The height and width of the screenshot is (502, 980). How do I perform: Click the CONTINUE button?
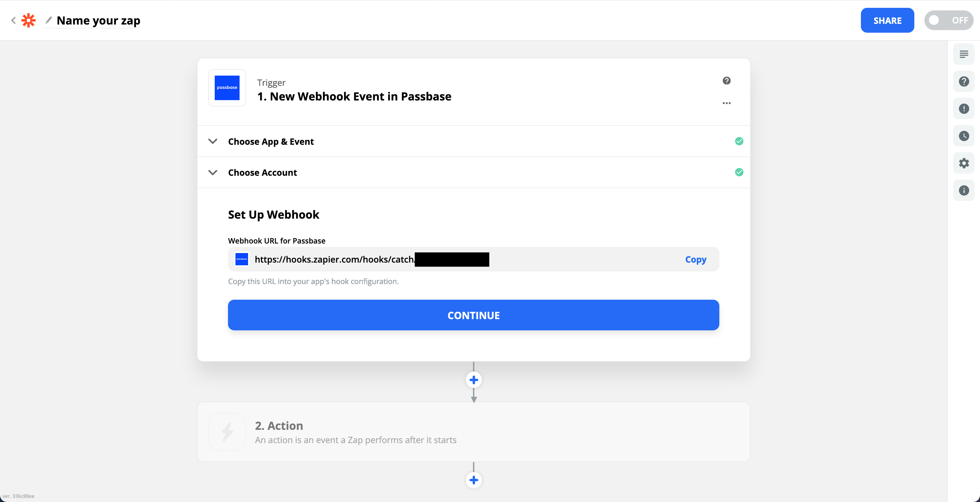pyautogui.click(x=473, y=315)
